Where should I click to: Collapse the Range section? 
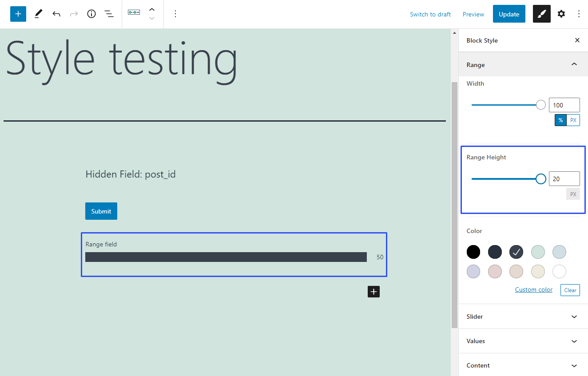[574, 65]
